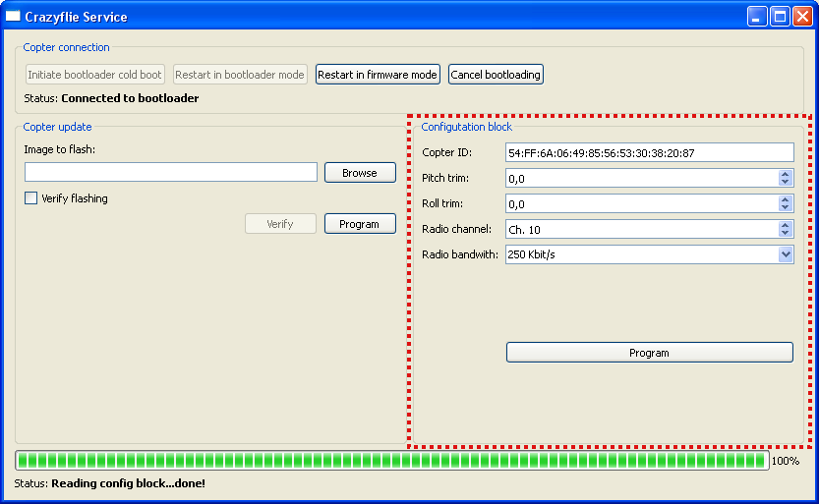Click the Copter ID text field
Screen dimensions: 819x504
649,153
